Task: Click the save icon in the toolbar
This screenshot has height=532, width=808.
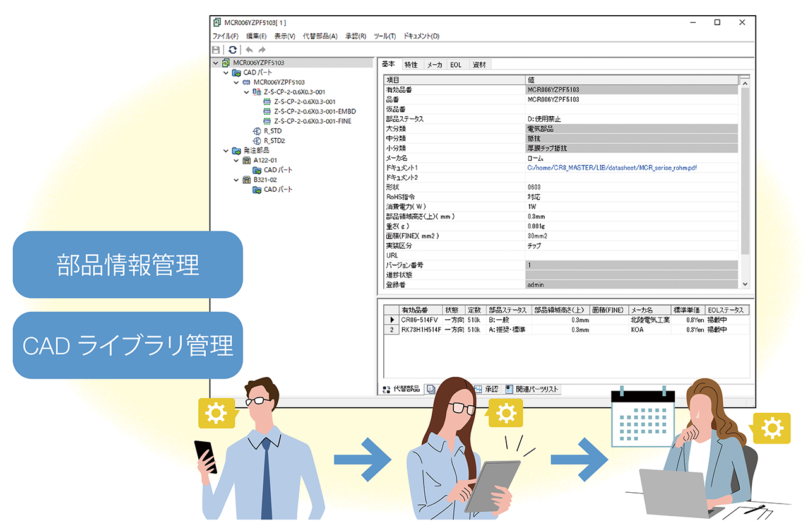Action: click(216, 50)
